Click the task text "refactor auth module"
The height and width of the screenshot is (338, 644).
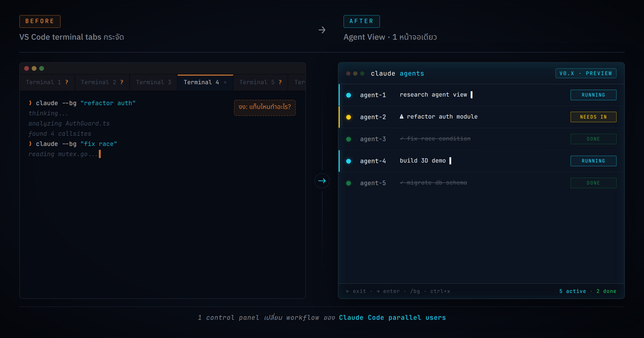(442, 117)
